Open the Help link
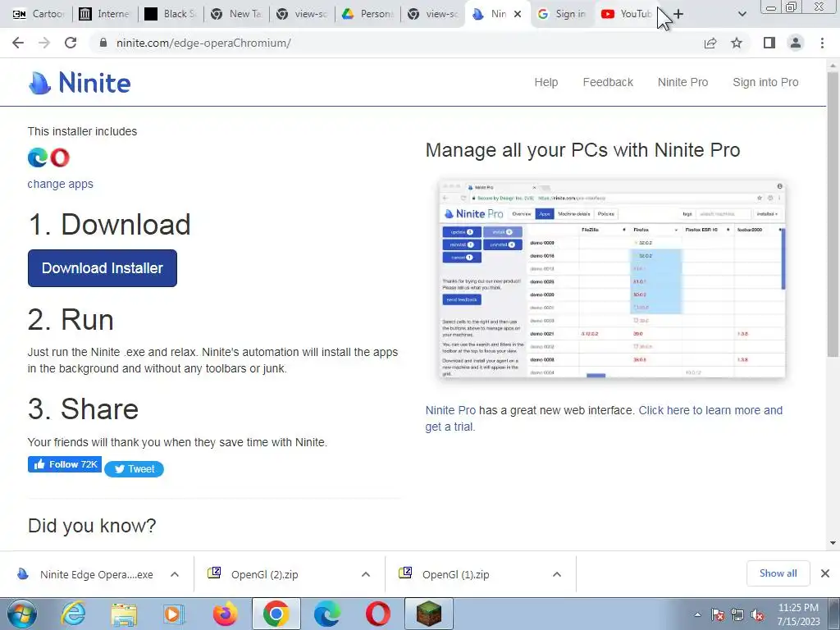 (x=546, y=82)
